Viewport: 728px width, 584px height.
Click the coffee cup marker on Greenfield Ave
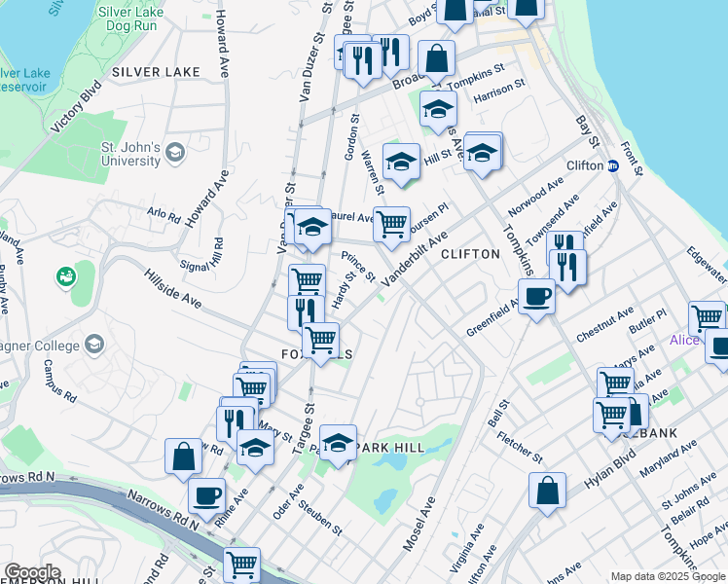tap(536, 297)
